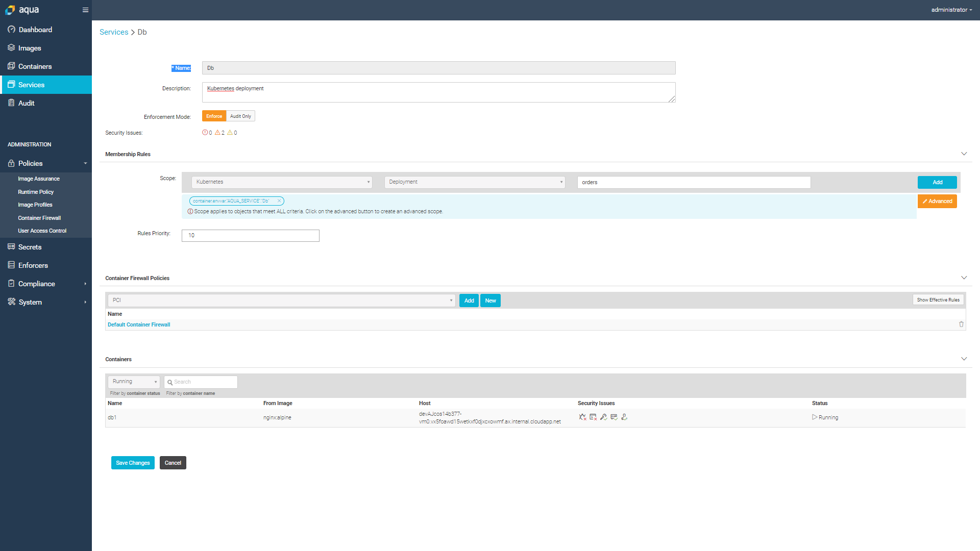The image size is (980, 551).
Task: Open User Access Control page
Action: point(42,231)
